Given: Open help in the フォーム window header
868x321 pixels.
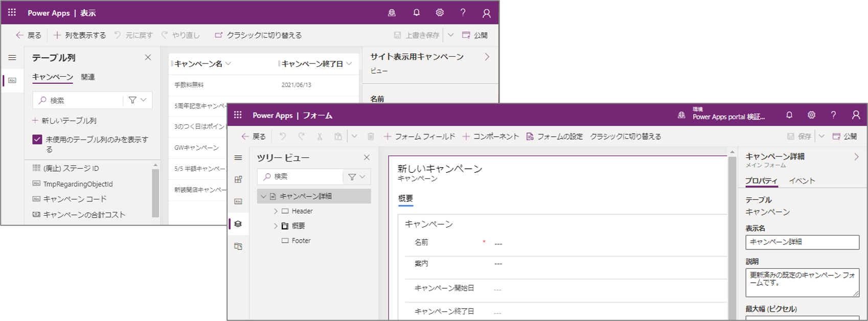Looking at the screenshot, I should [833, 115].
